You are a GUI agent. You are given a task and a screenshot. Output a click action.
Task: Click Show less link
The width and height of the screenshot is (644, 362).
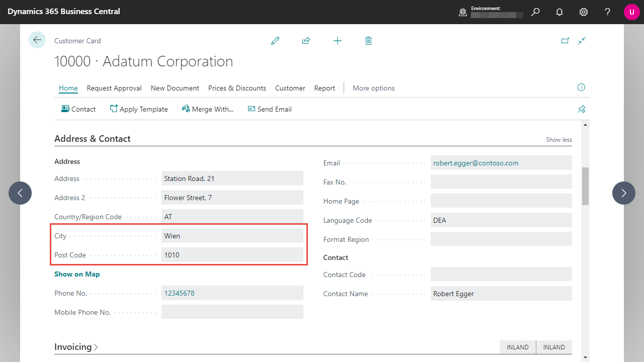pos(559,140)
